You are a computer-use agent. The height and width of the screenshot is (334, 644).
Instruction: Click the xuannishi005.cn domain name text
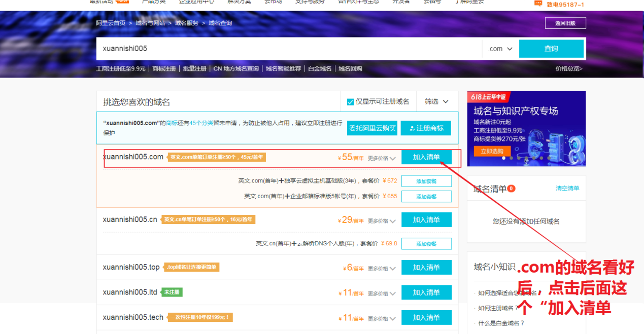coord(130,219)
